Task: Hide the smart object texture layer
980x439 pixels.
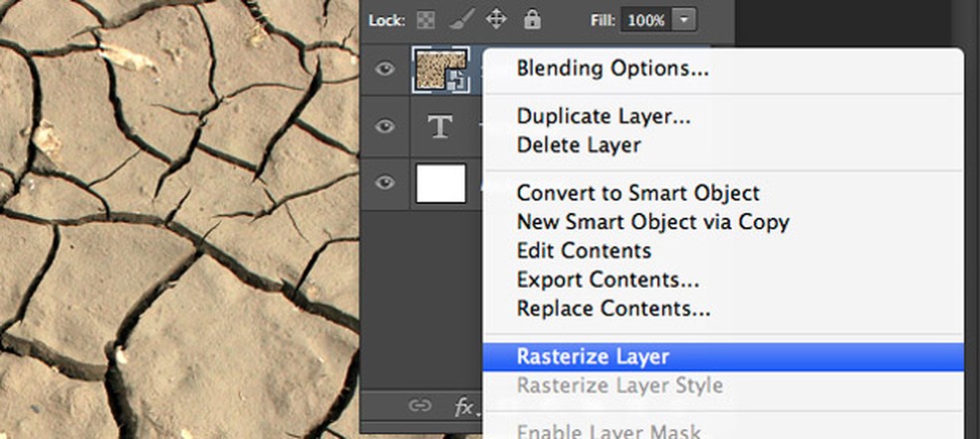Action: (385, 70)
